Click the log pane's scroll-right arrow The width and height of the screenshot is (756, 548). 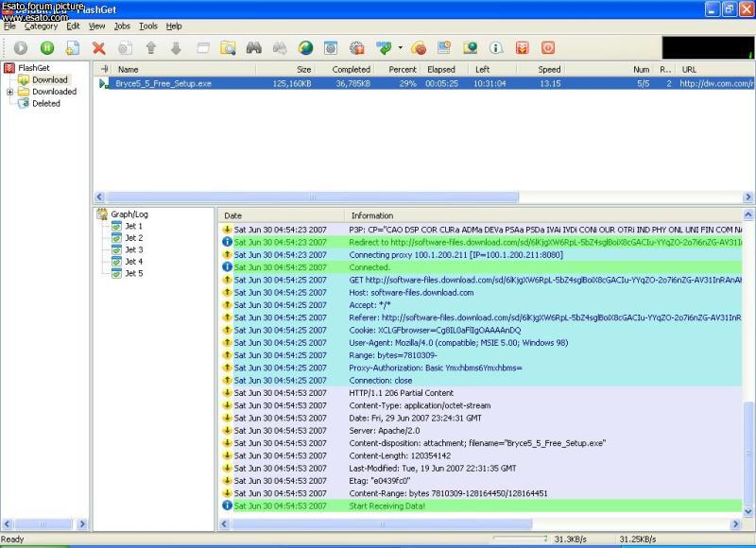(736, 523)
